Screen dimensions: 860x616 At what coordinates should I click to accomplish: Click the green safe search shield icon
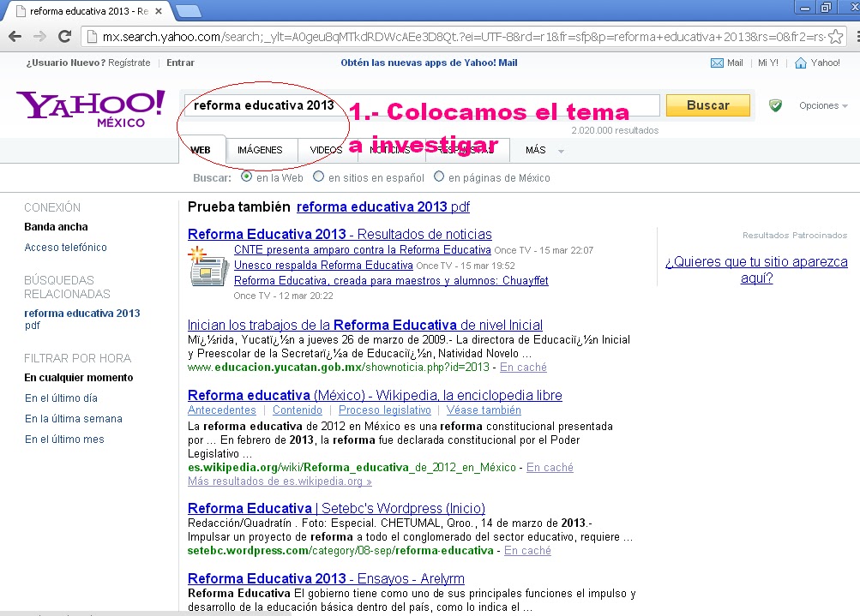[x=775, y=105]
